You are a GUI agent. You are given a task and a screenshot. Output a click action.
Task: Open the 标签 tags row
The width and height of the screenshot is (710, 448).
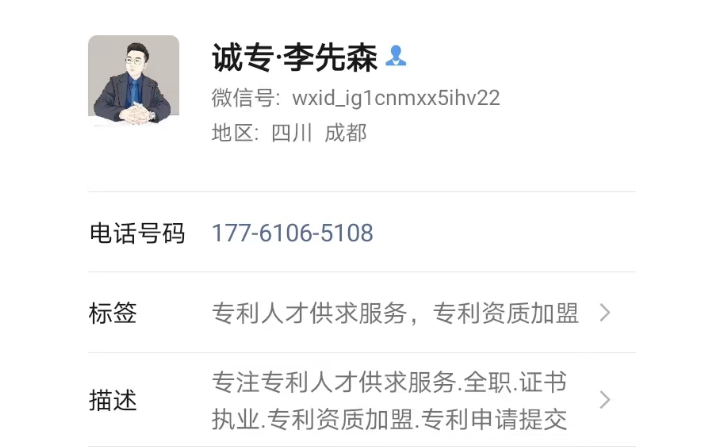[362, 313]
